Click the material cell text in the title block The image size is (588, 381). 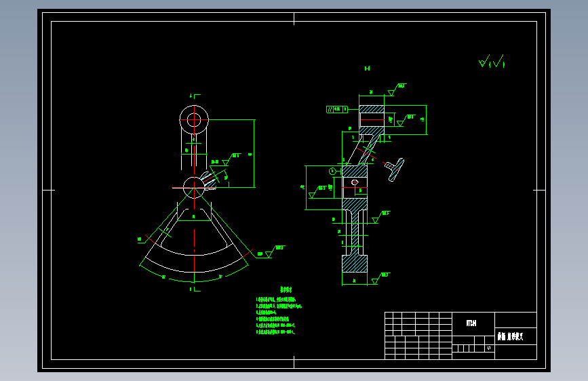point(471,323)
